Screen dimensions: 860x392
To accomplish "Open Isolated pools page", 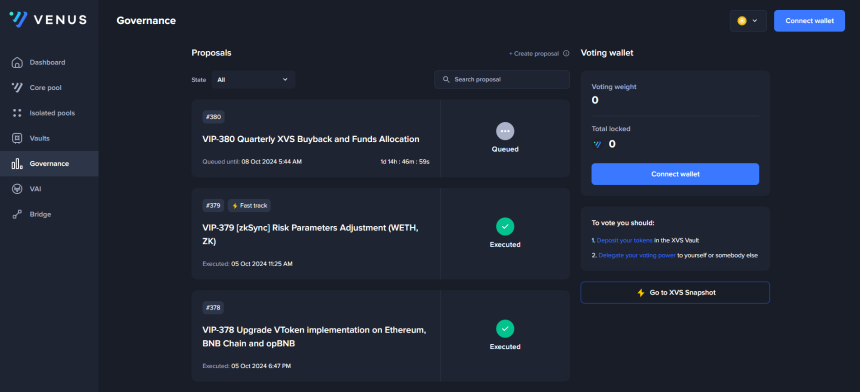I will pos(49,113).
